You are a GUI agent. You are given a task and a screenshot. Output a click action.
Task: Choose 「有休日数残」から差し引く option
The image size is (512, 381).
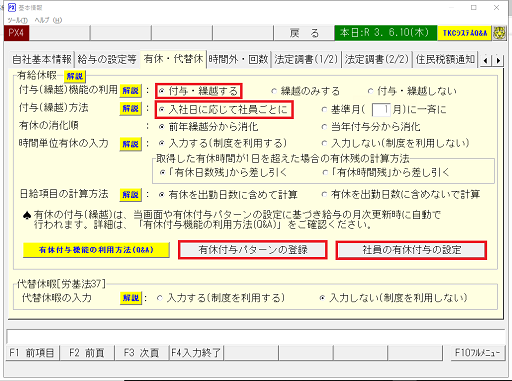pyautogui.click(x=223, y=173)
